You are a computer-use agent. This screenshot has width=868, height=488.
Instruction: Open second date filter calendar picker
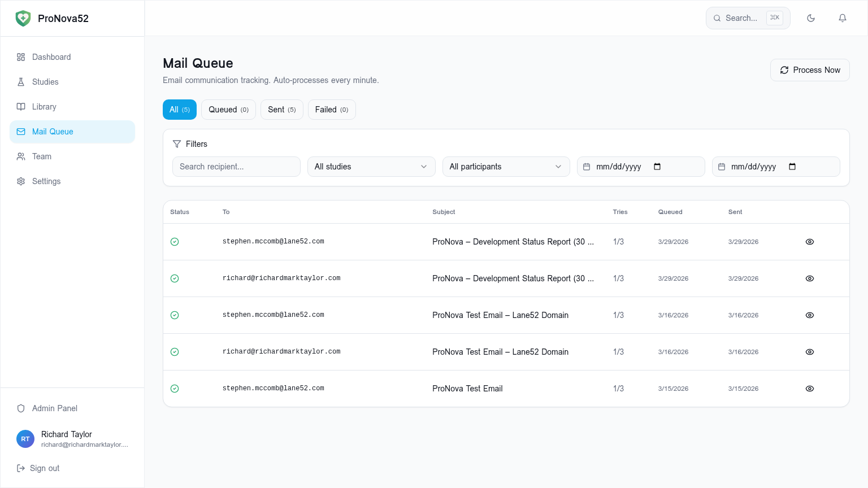tap(792, 167)
